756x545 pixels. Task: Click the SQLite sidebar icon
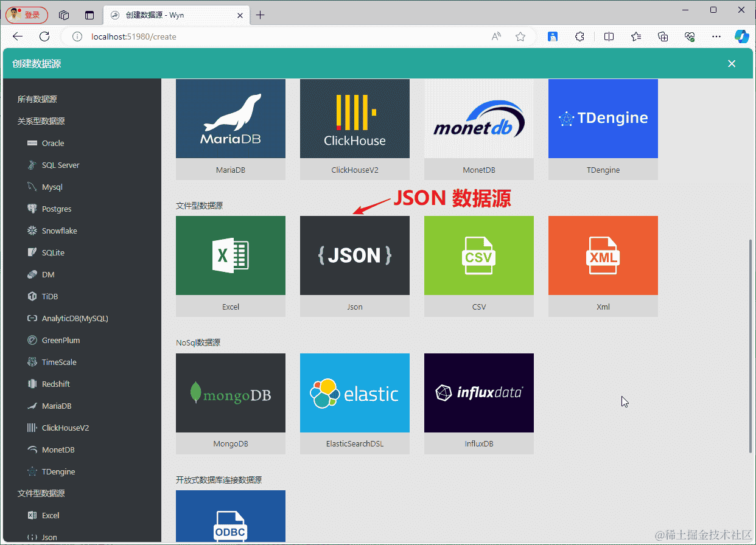[32, 252]
